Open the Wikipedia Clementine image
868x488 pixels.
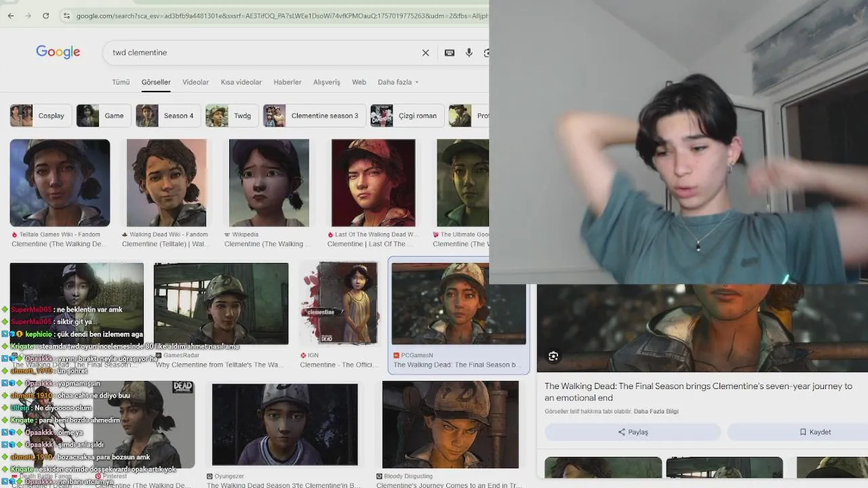tap(269, 183)
